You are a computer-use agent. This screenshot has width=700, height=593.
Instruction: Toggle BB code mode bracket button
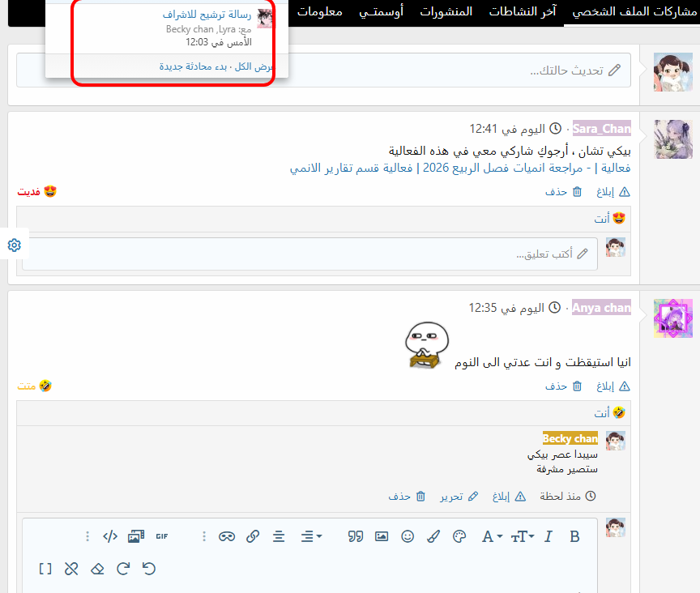45,569
